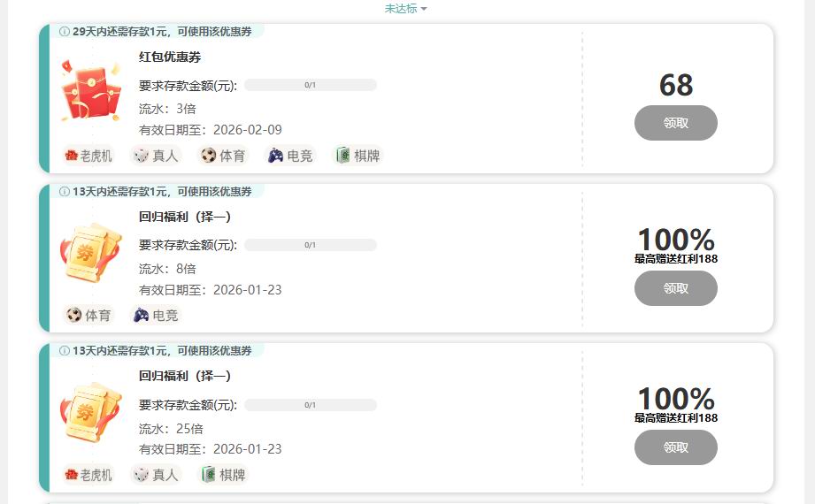Open the 未达标 filter dropdown
The image size is (815, 504).
tap(405, 8)
